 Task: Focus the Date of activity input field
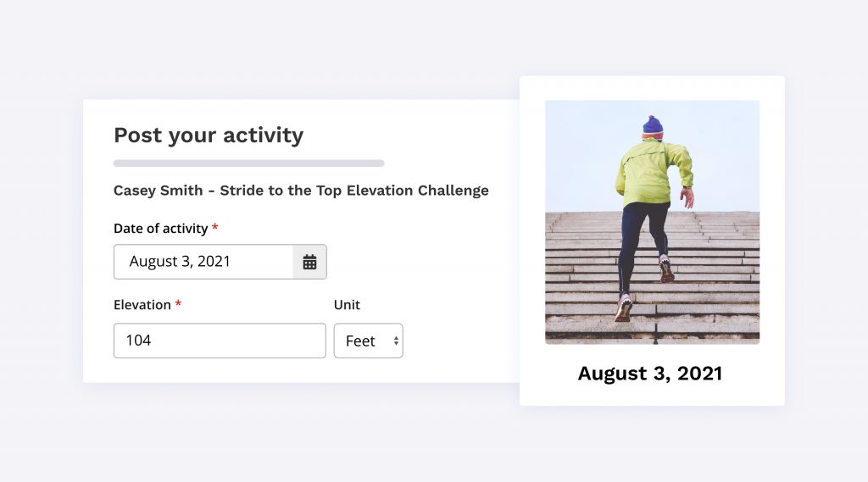coord(203,262)
